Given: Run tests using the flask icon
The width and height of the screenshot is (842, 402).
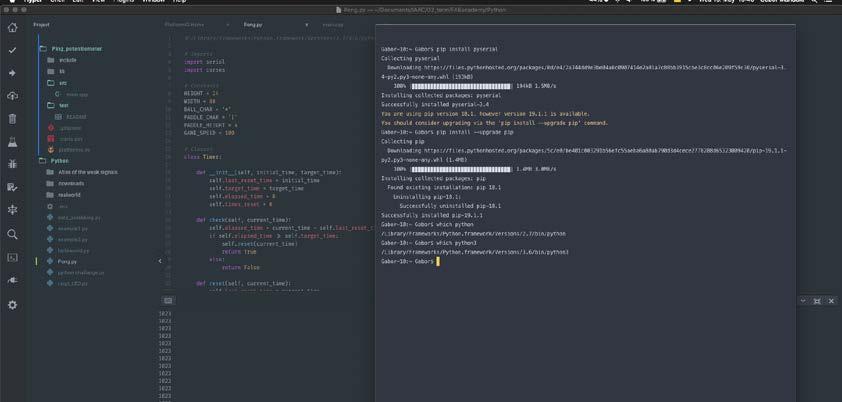Looking at the screenshot, I should point(12,142).
